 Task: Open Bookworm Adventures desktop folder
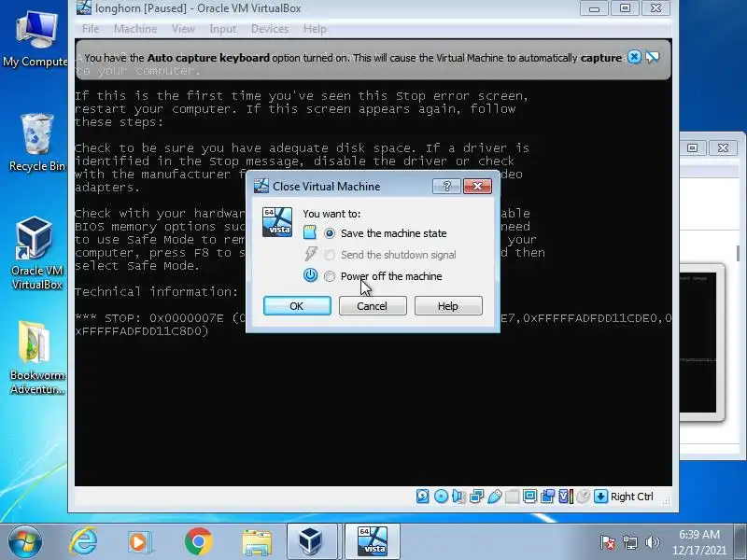(x=36, y=358)
